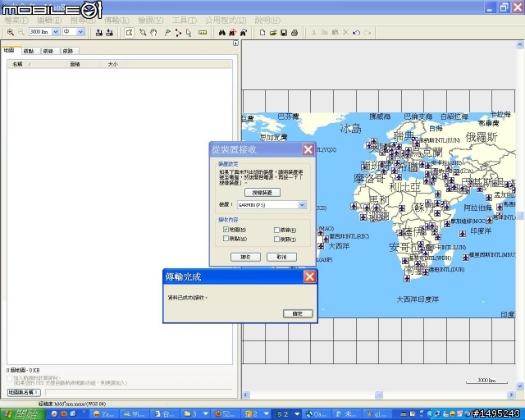
Task: Switch to the 航線 routes tab
Action: [x=49, y=51]
